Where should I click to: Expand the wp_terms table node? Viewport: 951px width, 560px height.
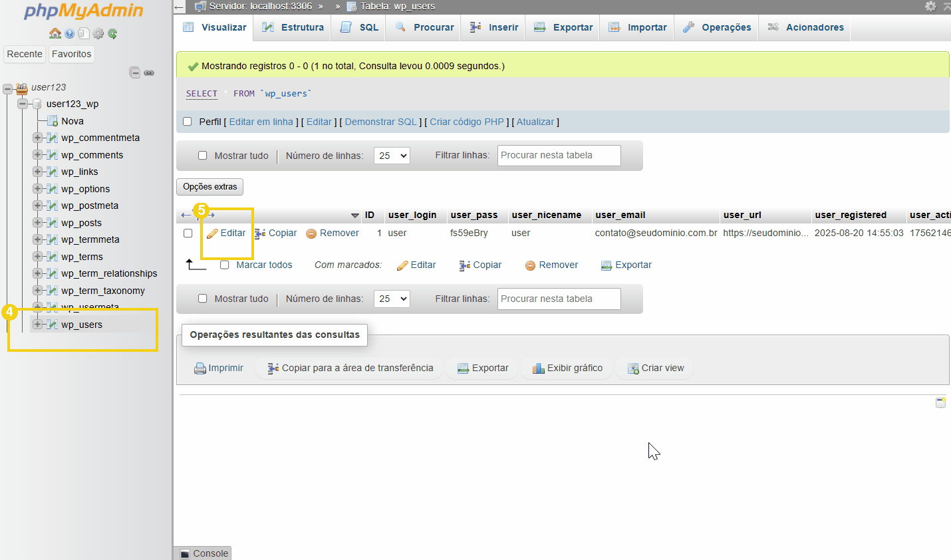[37, 257]
